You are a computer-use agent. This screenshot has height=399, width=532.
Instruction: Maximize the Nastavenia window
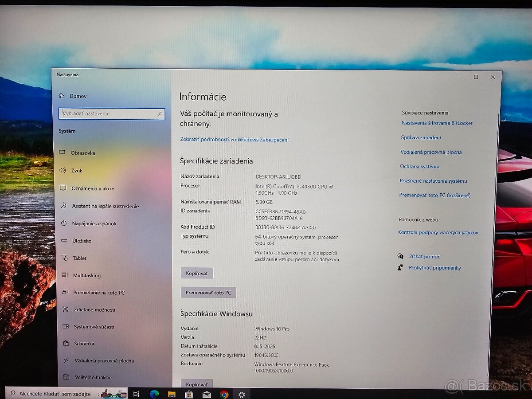tap(476, 77)
